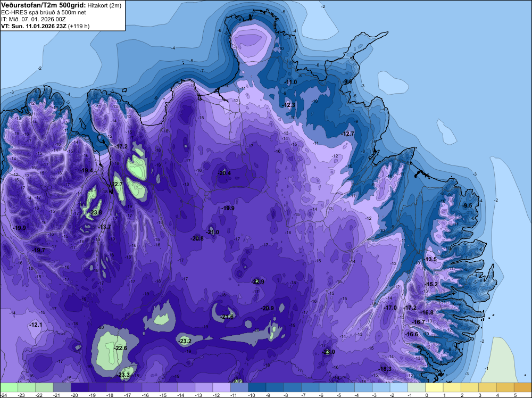Viewport: 532px width, 398px height.
Task: Select the golden 3 legend swatch
Action: pyautogui.click(x=487, y=387)
